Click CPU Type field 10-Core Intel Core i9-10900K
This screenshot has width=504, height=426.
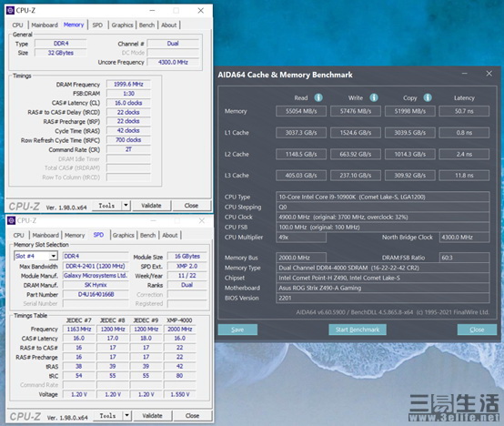(382, 197)
